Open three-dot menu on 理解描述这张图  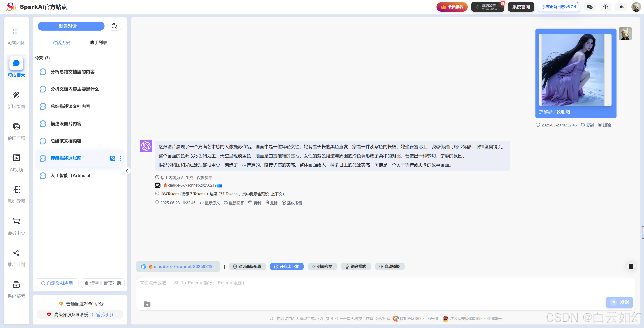[120, 158]
